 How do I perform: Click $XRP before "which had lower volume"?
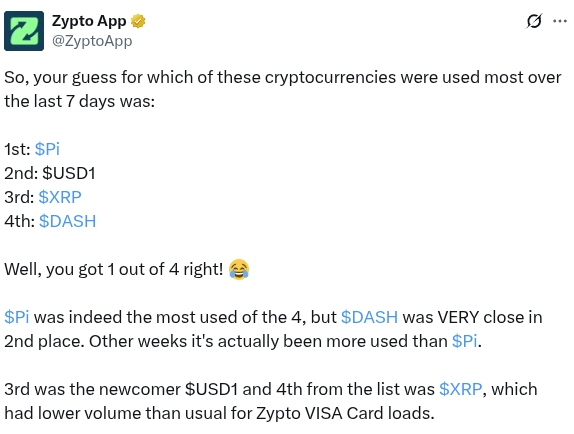[461, 389]
